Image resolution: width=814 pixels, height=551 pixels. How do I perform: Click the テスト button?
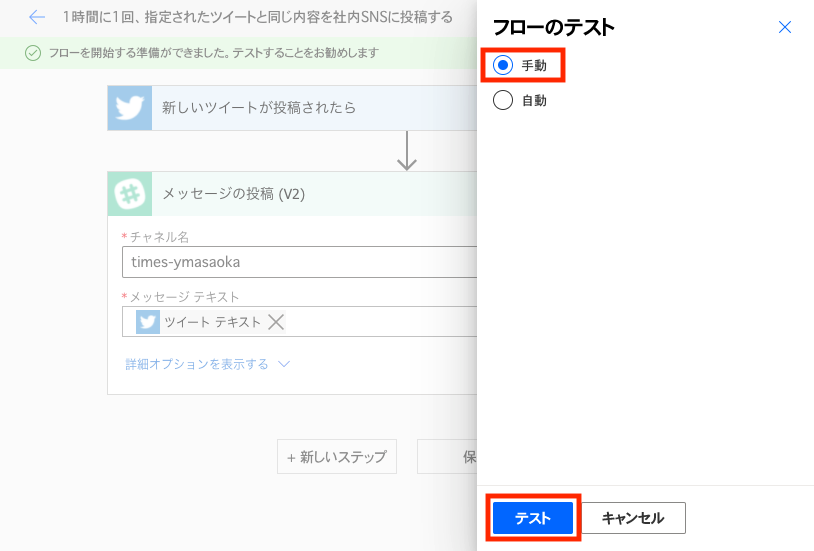point(533,518)
